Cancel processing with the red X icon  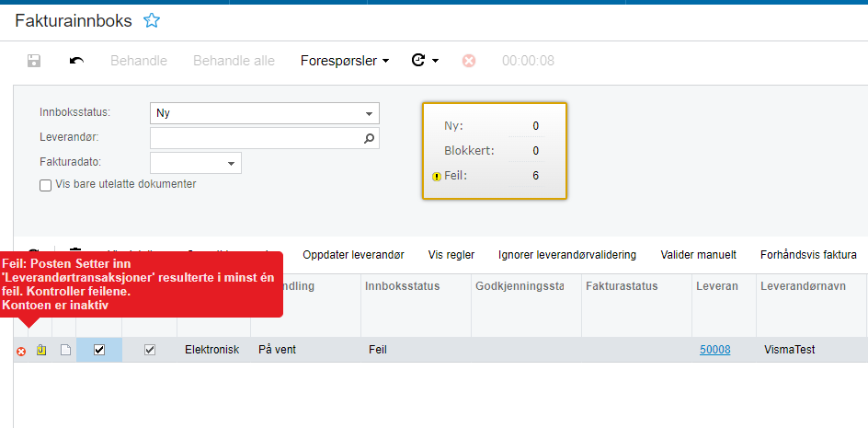coord(469,61)
